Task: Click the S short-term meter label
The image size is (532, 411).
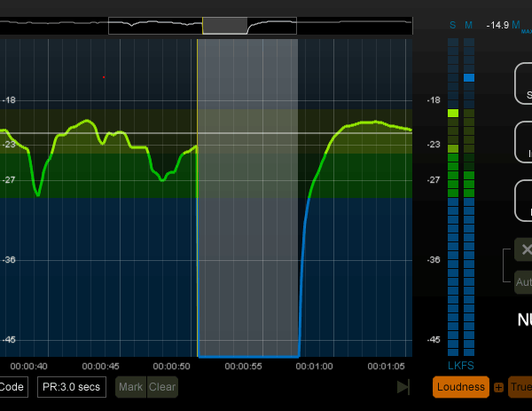Action: tap(452, 25)
